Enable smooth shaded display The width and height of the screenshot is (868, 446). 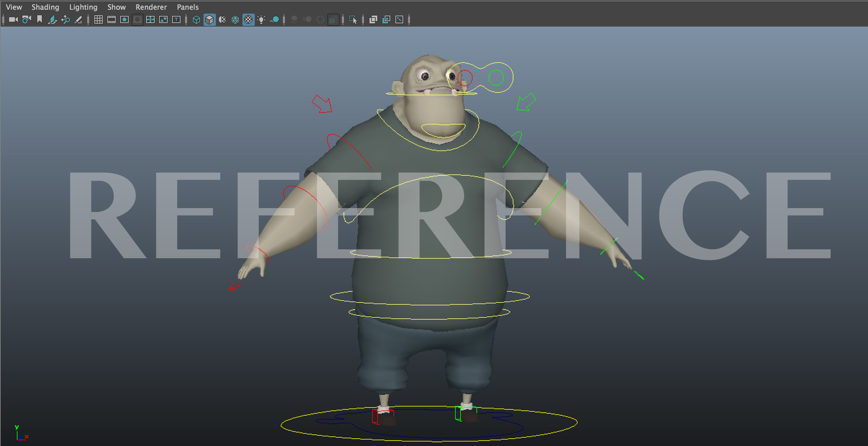[209, 19]
